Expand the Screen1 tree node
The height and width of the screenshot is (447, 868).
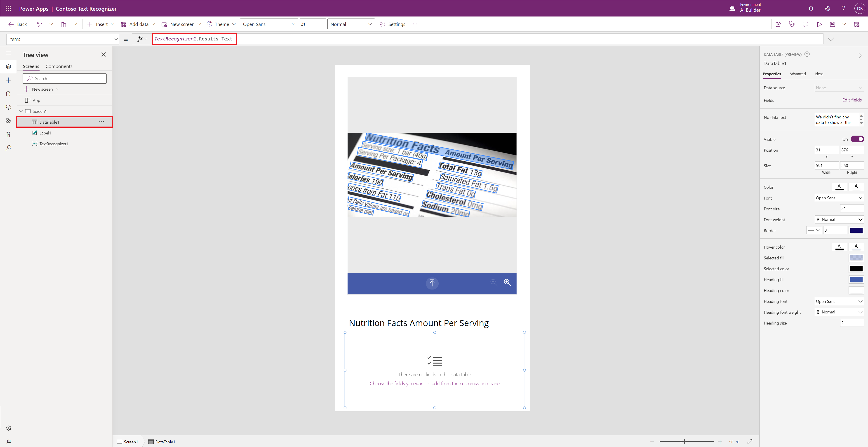point(23,111)
